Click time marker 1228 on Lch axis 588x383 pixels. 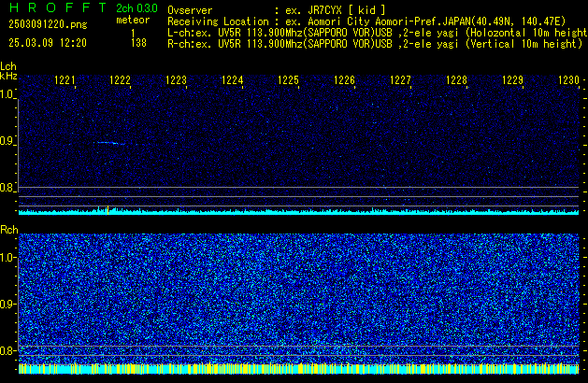coord(457,80)
